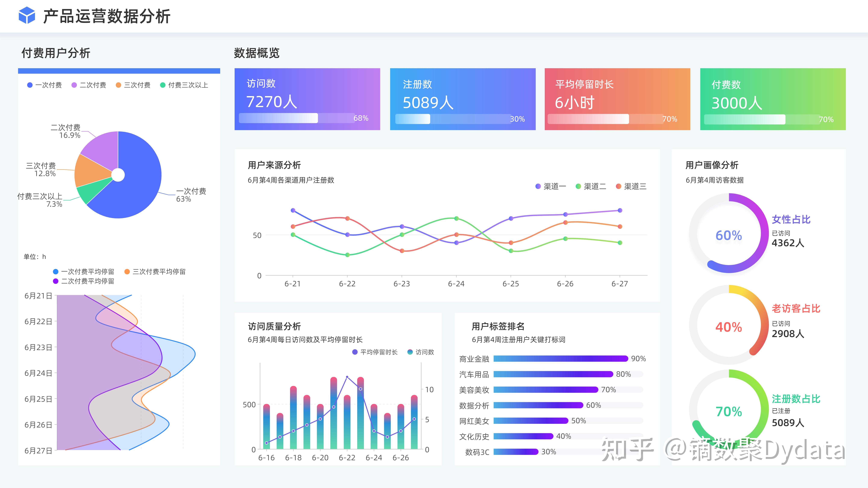
Task: Toggle the 渠道二 line legend
Action: coord(591,186)
